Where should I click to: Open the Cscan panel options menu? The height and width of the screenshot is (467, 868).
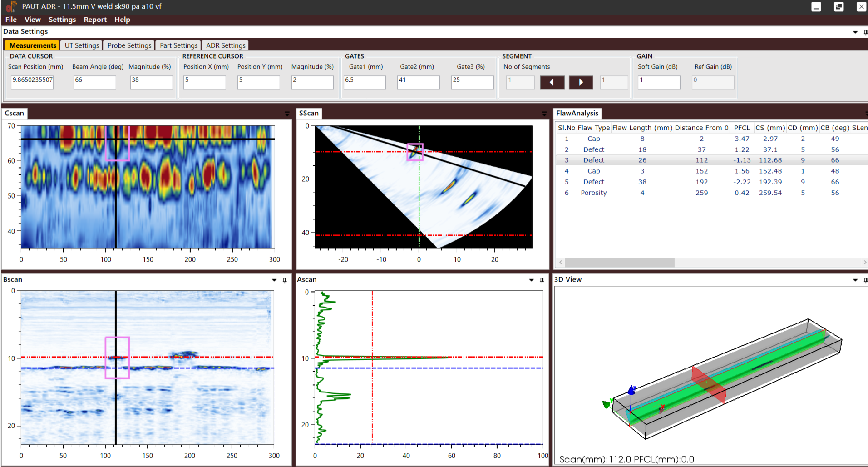(x=287, y=114)
